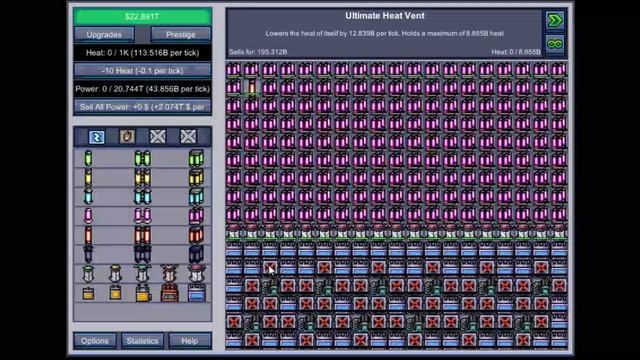Click the last locked X category tab

click(x=188, y=137)
